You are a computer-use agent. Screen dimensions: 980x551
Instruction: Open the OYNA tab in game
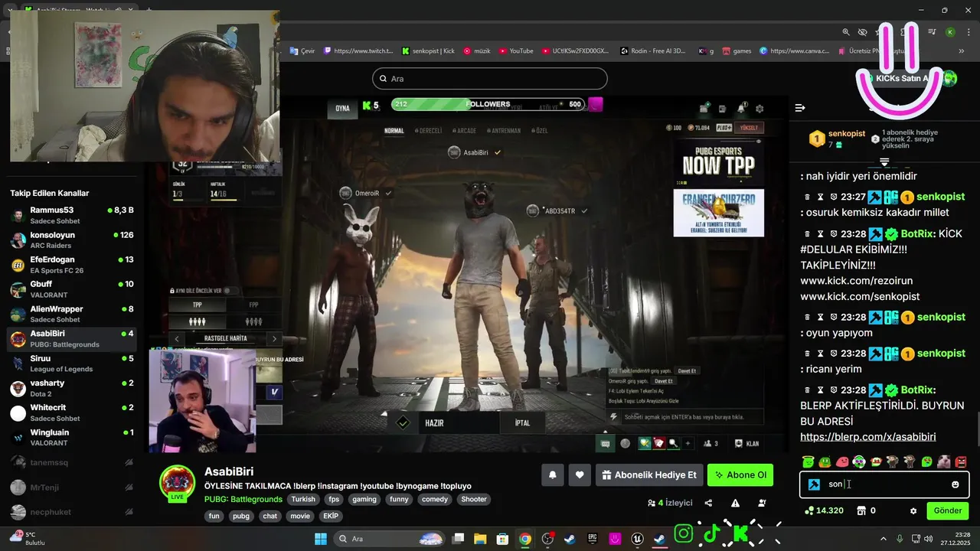click(342, 108)
